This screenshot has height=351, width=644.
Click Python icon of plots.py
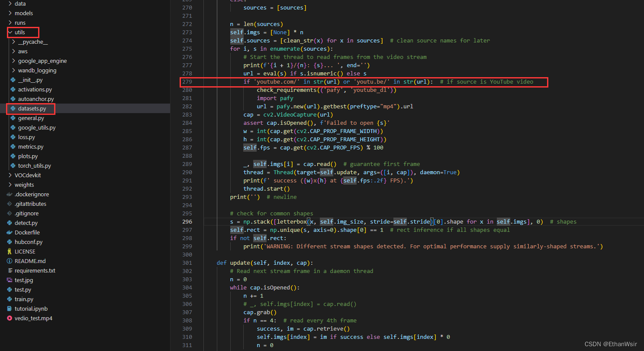(x=13, y=156)
